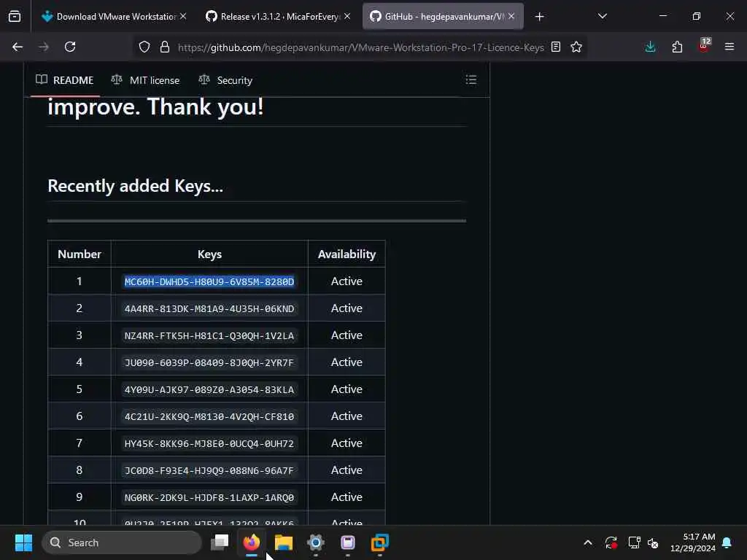Open the Firefox tab overview icon
The width and height of the screenshot is (747, 560).
coord(15,17)
